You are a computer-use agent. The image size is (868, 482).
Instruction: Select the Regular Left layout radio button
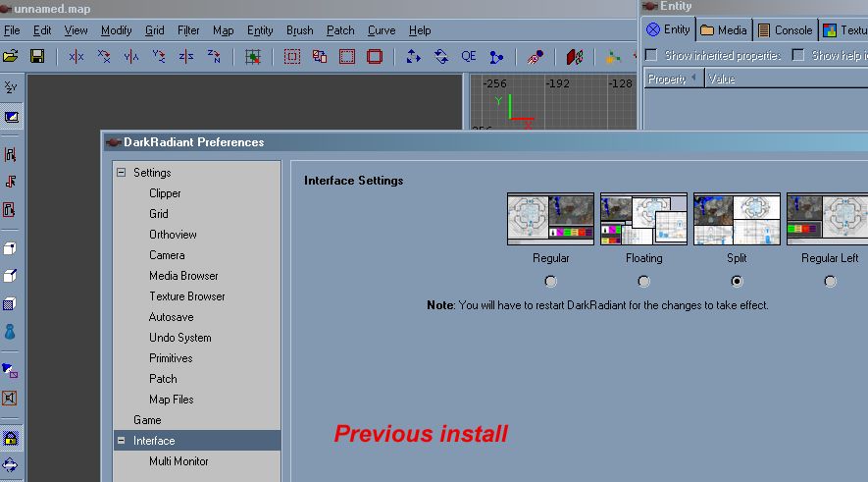click(x=831, y=282)
